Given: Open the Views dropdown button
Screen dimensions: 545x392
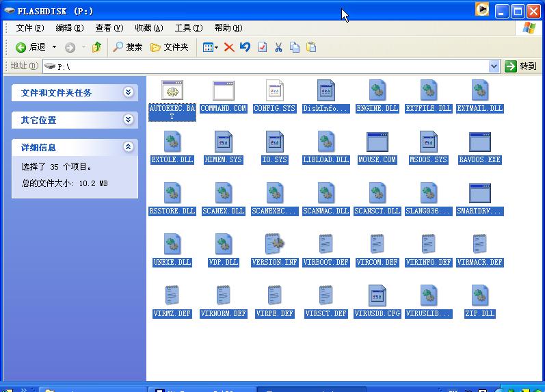Looking at the screenshot, I should coord(211,47).
